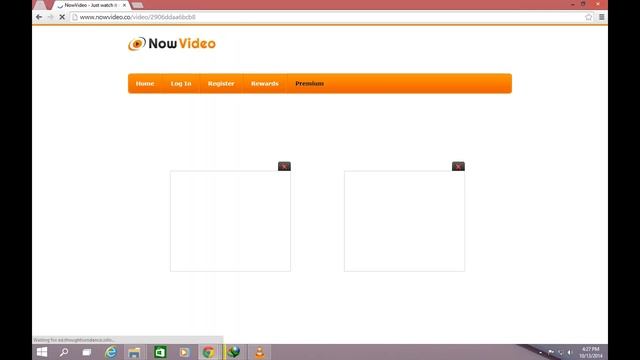Switch to Chrome on the taskbar
The width and height of the screenshot is (640, 360).
(x=209, y=352)
